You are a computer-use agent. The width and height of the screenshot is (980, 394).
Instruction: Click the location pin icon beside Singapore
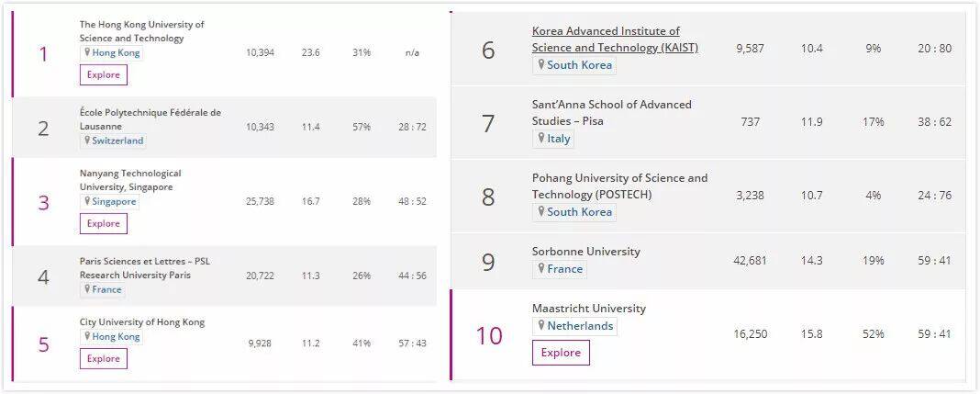[87, 201]
